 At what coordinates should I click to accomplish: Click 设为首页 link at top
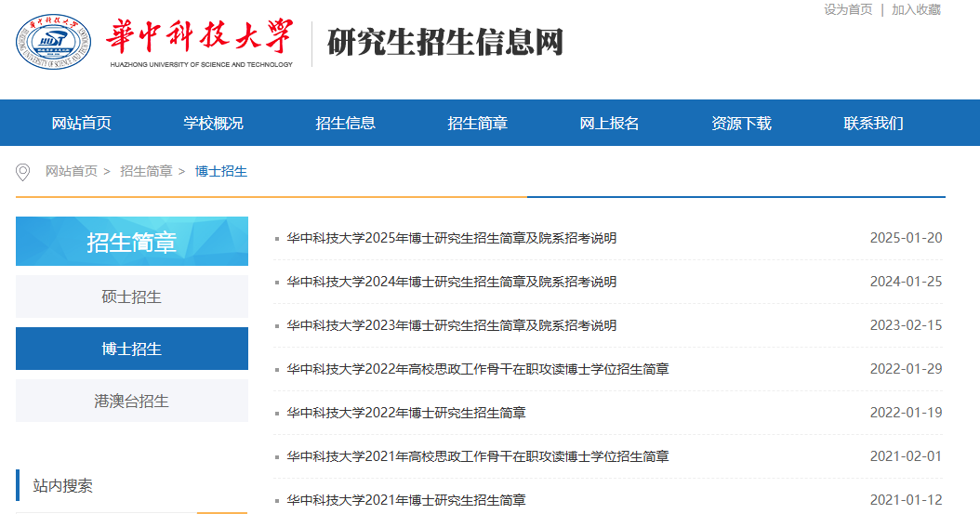(x=847, y=9)
